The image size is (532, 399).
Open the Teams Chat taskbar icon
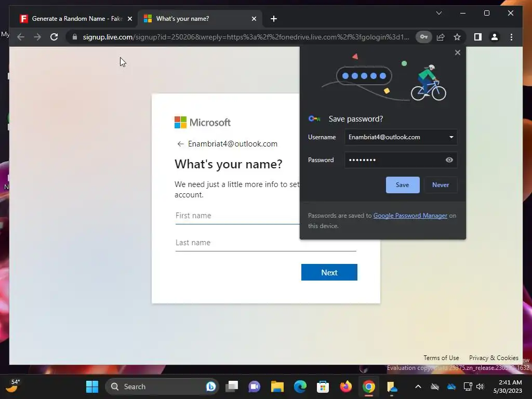coord(255,387)
